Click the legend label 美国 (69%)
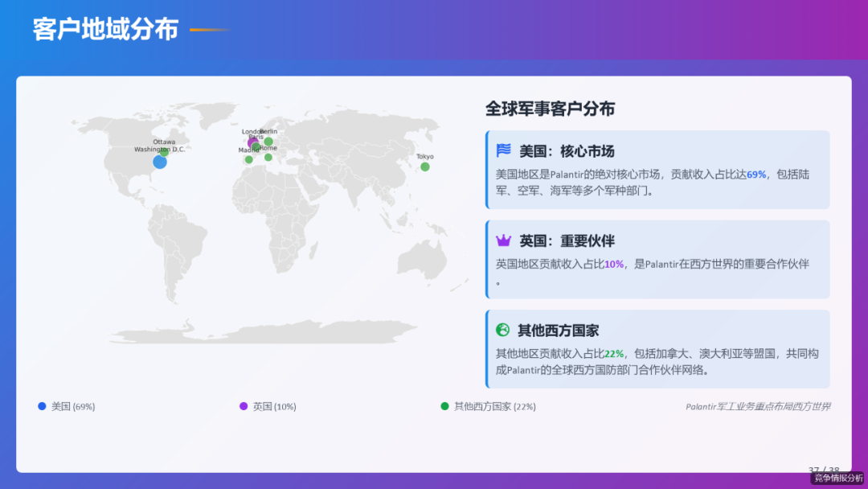The width and height of the screenshot is (868, 489). pos(73,406)
